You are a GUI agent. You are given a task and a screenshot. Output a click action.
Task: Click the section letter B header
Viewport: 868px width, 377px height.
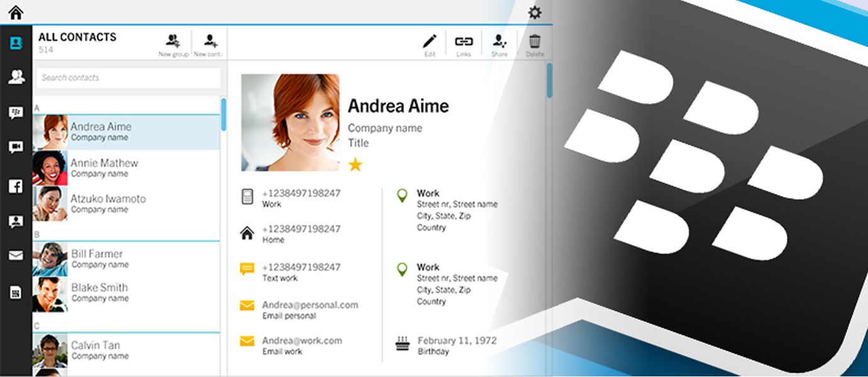pyautogui.click(x=36, y=234)
